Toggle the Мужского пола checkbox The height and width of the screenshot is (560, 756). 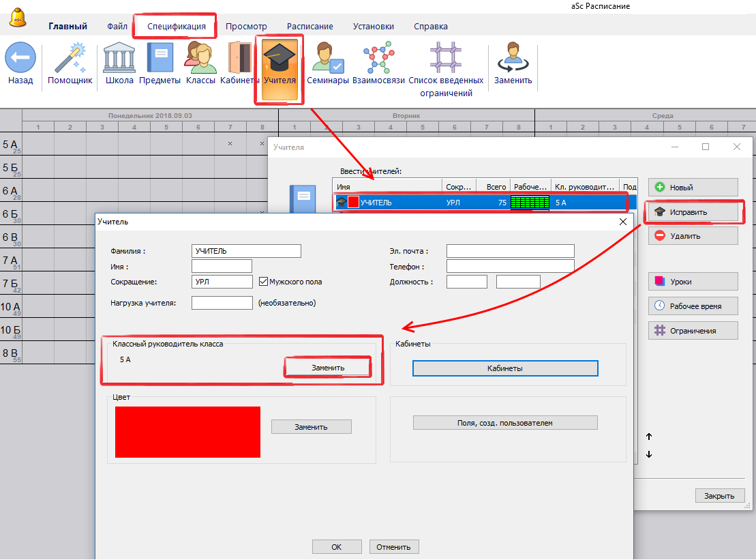pos(264,282)
